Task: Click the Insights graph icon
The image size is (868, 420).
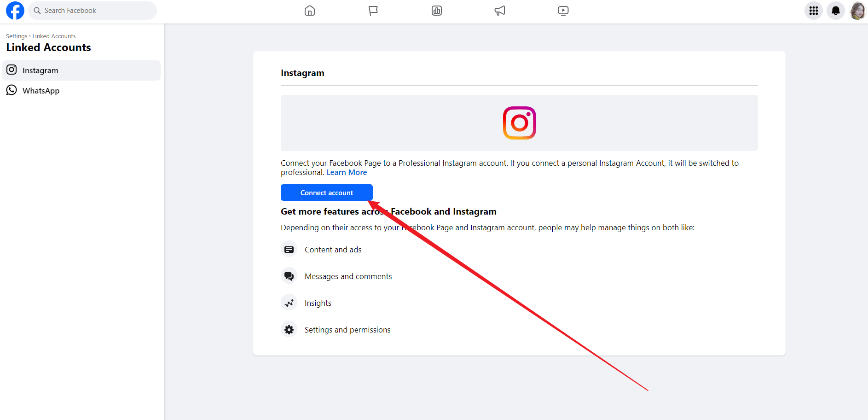Action: [x=289, y=303]
